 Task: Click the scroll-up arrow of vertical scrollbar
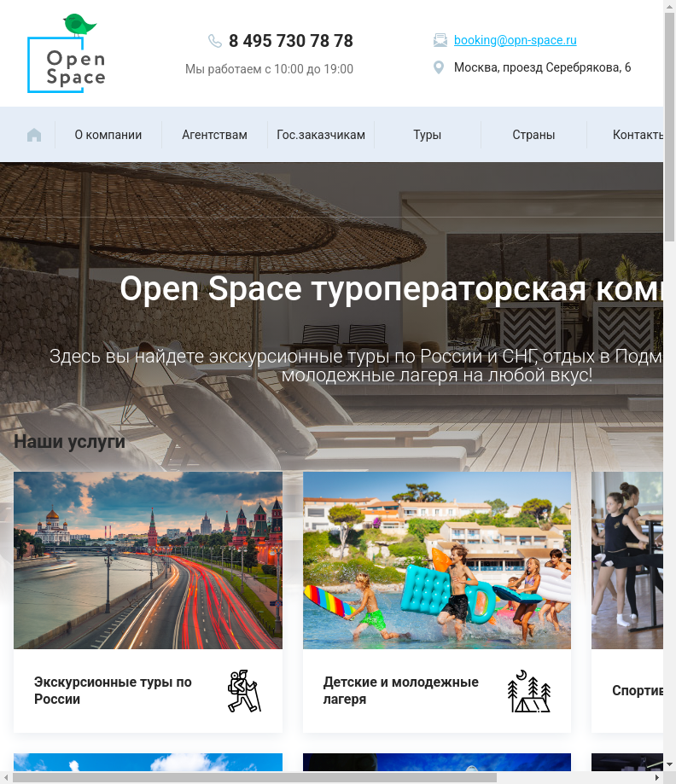tap(669, 6)
